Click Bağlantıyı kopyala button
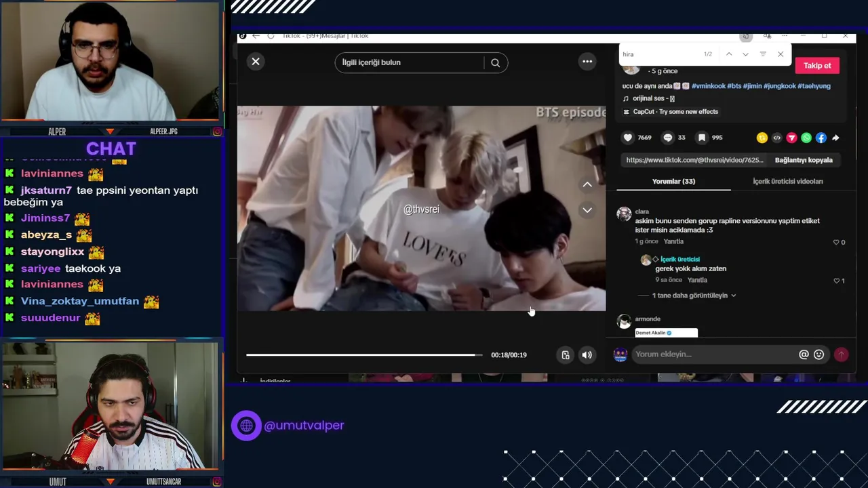The height and width of the screenshot is (488, 868). (x=804, y=160)
